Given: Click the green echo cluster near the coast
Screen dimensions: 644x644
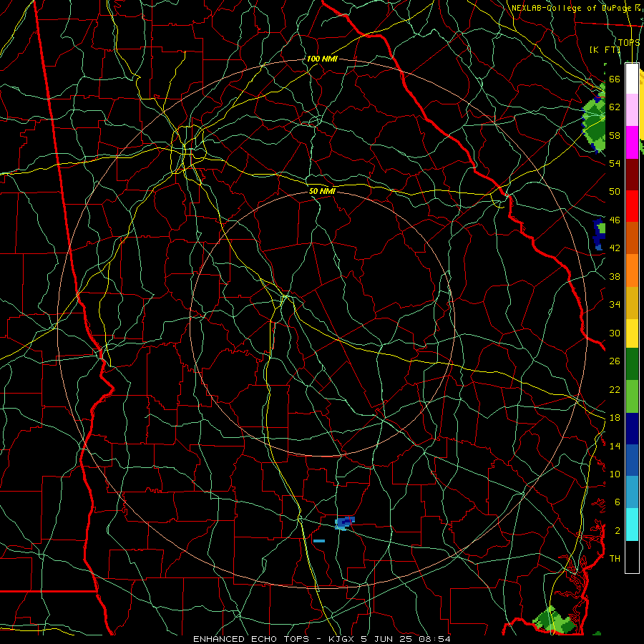Looking at the screenshot, I should (553, 620).
